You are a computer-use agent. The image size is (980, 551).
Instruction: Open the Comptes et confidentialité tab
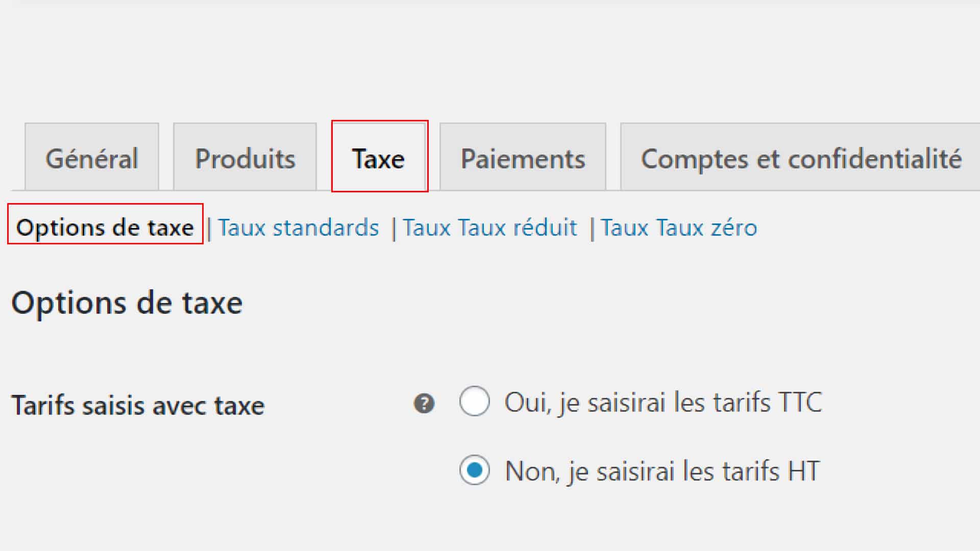pos(800,157)
